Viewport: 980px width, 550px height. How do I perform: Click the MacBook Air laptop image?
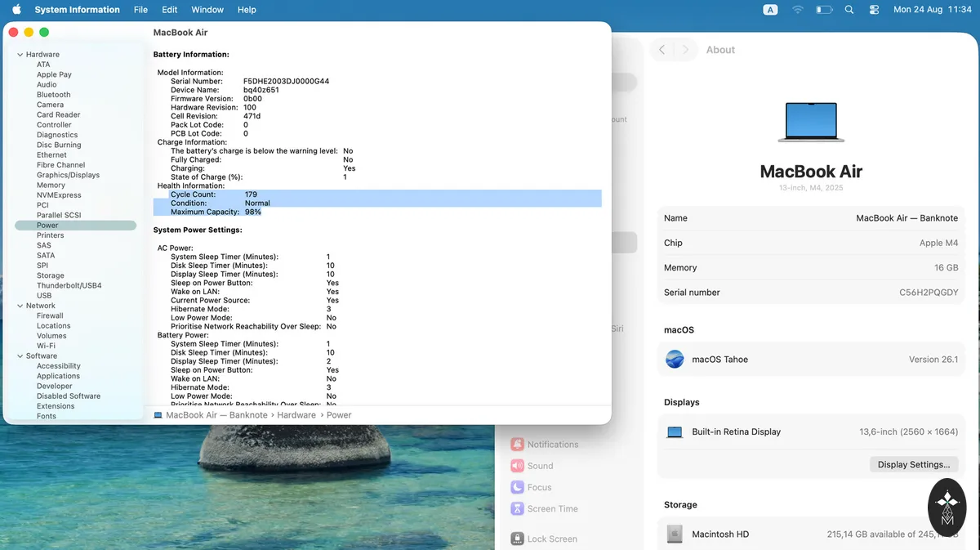[x=811, y=121]
